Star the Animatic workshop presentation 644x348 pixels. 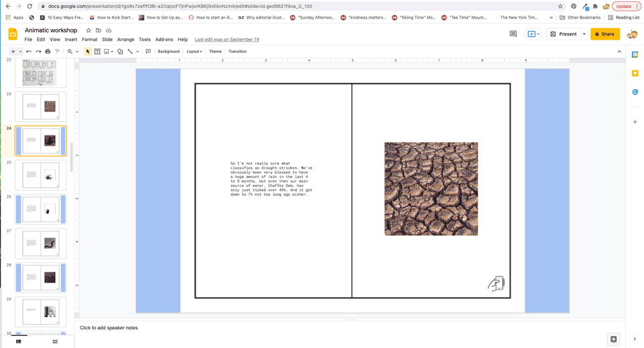click(x=88, y=30)
